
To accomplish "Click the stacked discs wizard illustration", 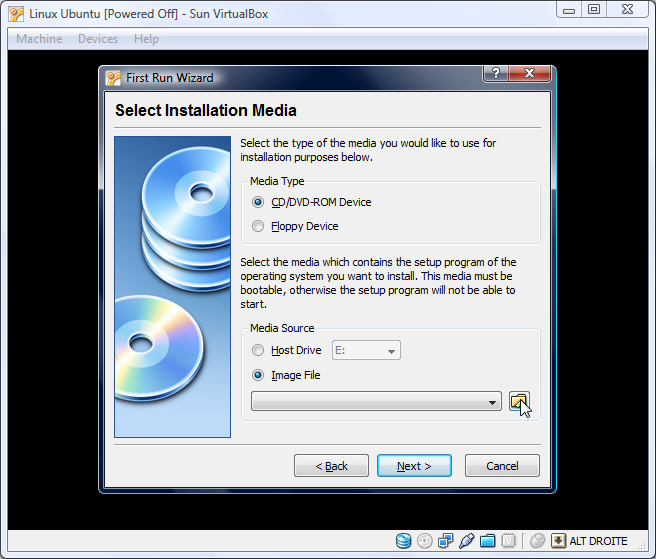I will pos(172,287).
